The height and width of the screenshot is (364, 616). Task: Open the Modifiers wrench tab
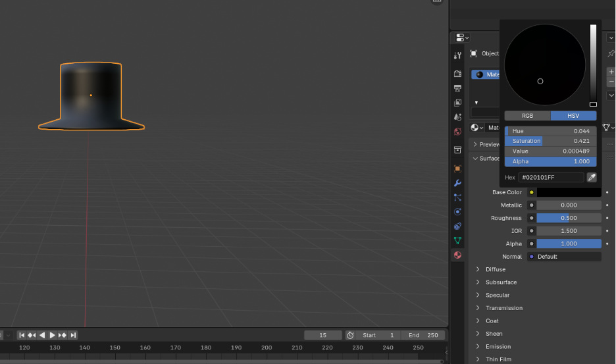tap(457, 183)
